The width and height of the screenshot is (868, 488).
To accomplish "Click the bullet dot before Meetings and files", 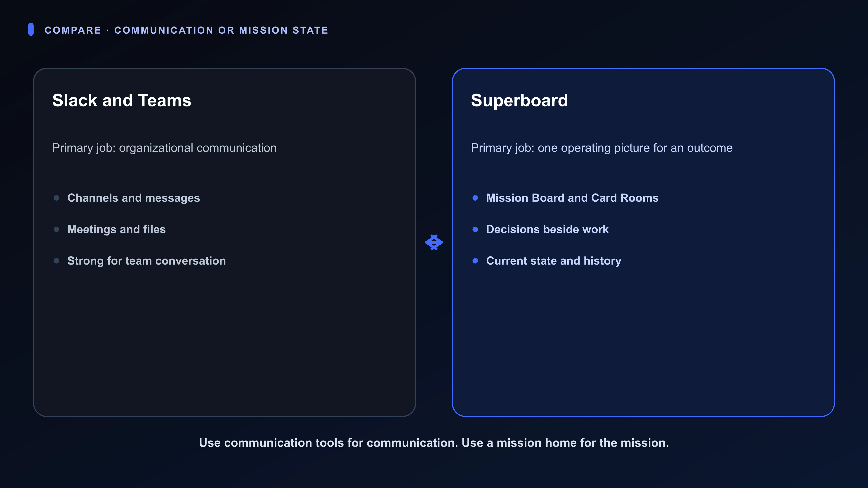I will (x=56, y=229).
